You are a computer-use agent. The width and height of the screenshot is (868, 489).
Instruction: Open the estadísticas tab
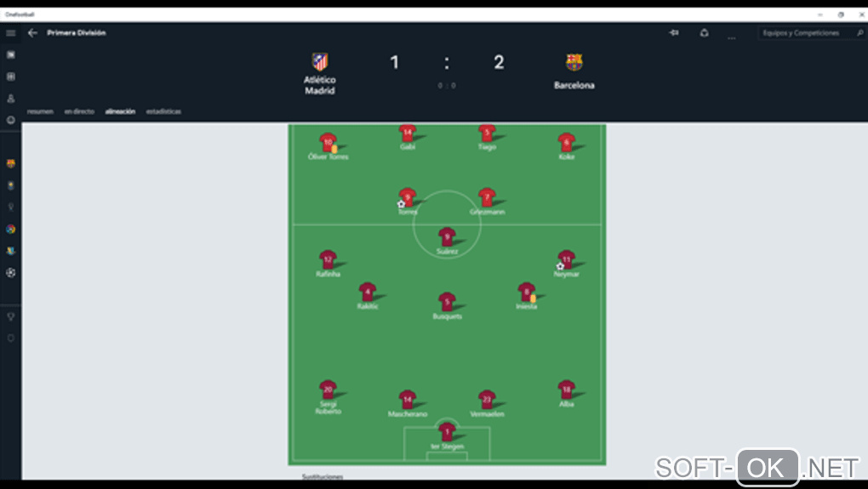(163, 111)
